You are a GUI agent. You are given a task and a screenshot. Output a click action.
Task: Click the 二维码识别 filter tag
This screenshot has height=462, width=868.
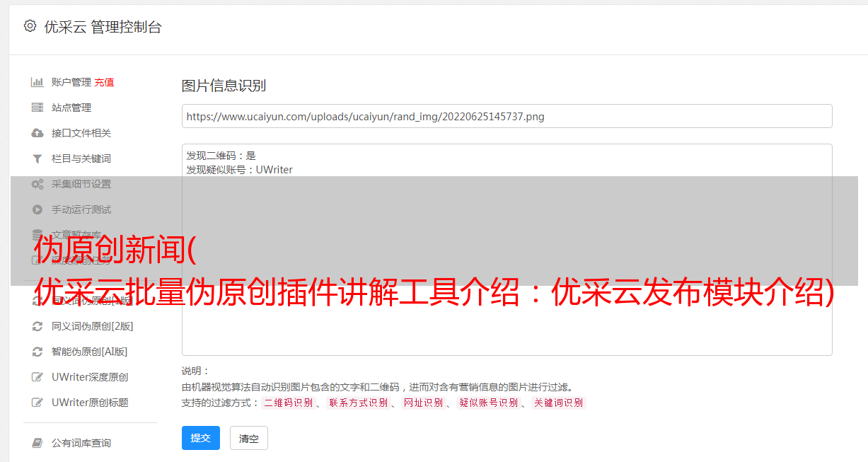tap(288, 403)
